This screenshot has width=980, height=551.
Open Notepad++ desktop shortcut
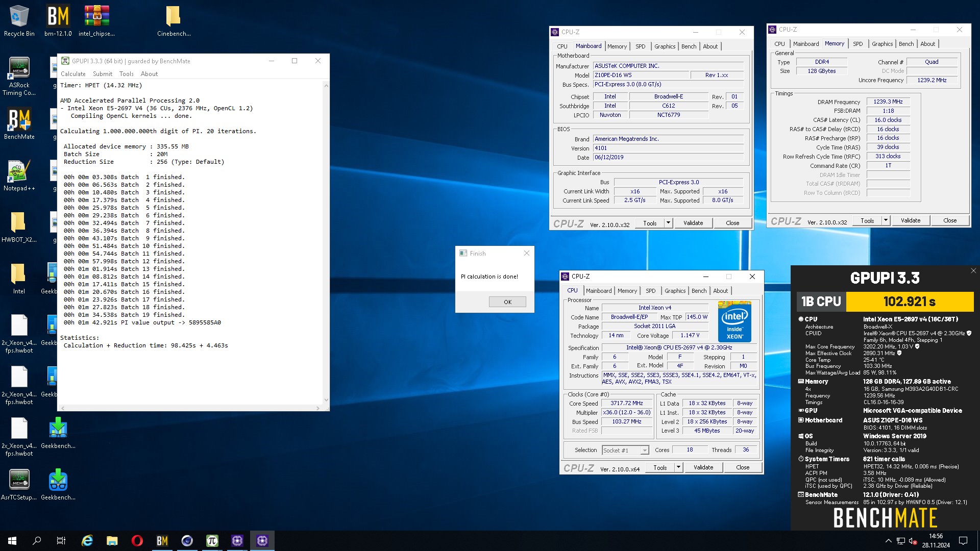(x=19, y=176)
